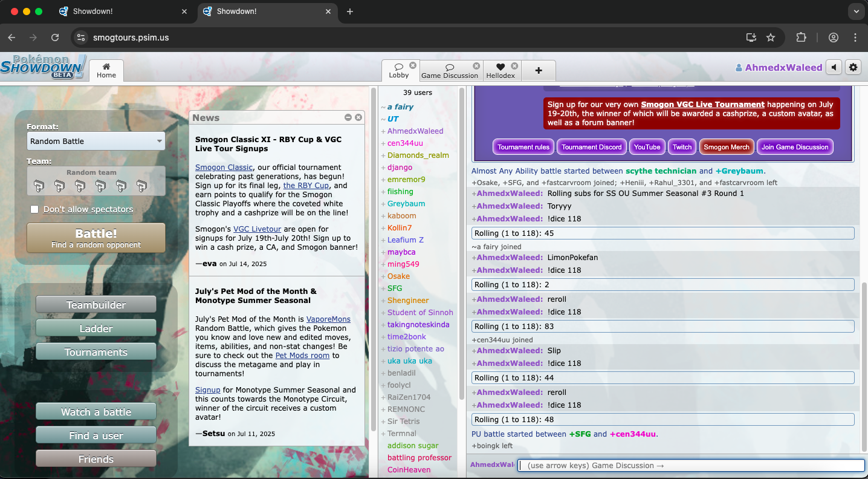Select user Leafium Z in user list
The width and height of the screenshot is (868, 479).
click(406, 240)
